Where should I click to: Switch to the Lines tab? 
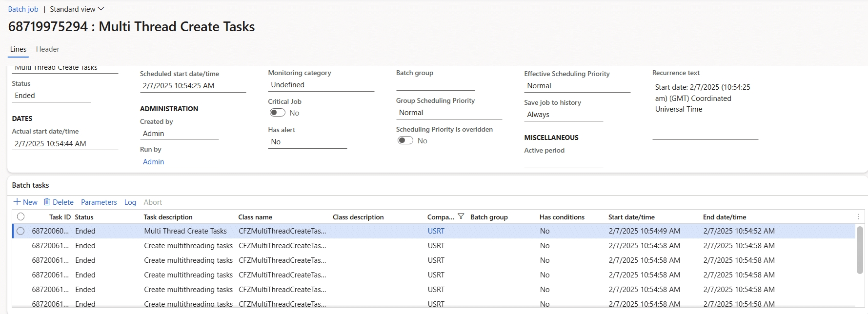18,49
